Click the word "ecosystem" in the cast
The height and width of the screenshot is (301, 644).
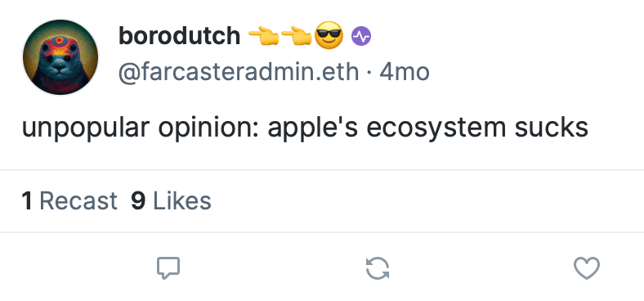(436, 129)
